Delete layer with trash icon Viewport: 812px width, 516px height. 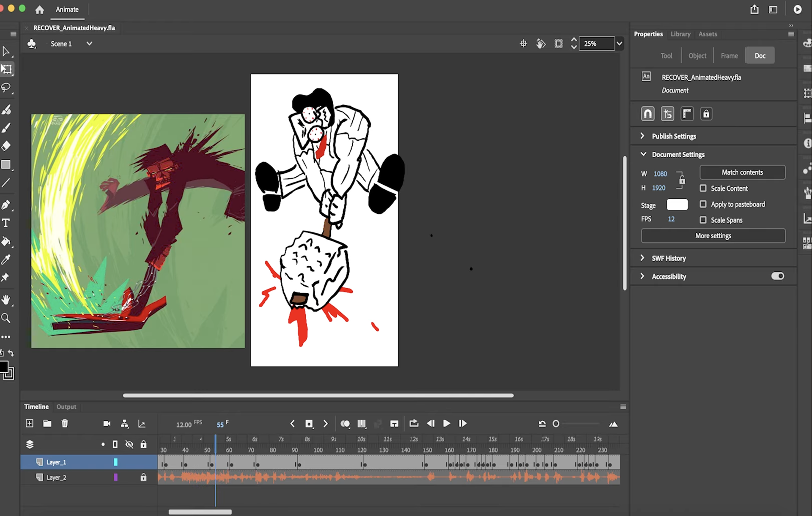pos(65,423)
